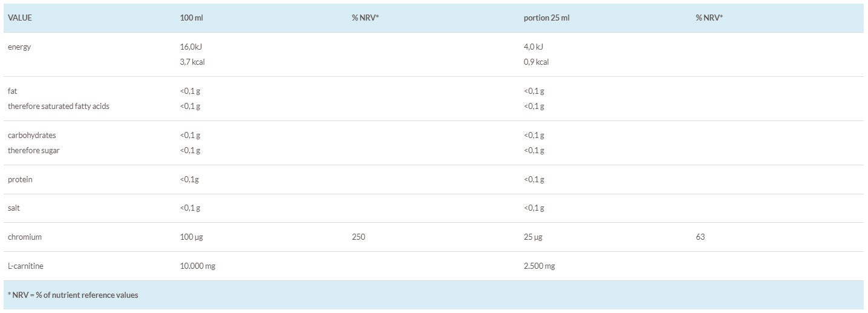Image resolution: width=868 pixels, height=313 pixels.
Task: Click the NRV footnote text
Action: 73,295
